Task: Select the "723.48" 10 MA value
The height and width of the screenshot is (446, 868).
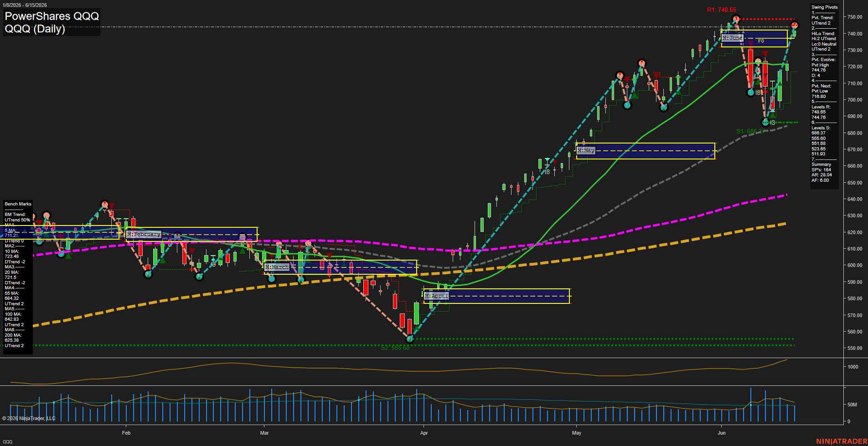Action: click(x=12, y=256)
